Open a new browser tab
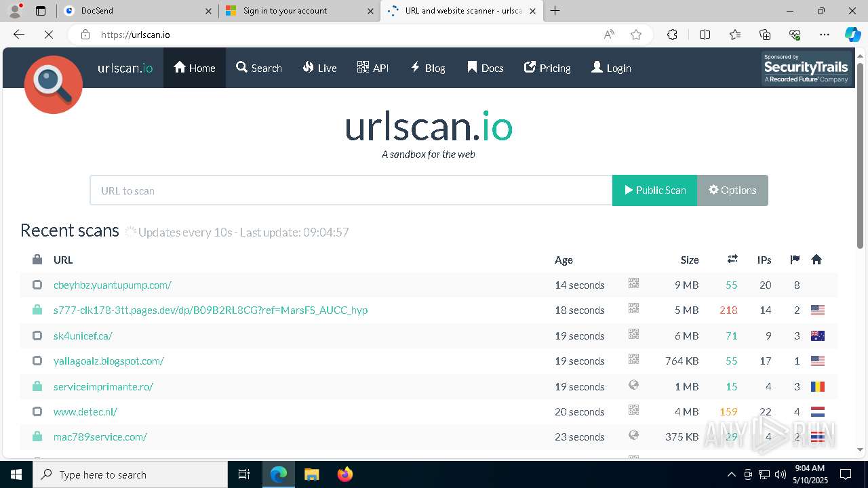 coord(555,11)
